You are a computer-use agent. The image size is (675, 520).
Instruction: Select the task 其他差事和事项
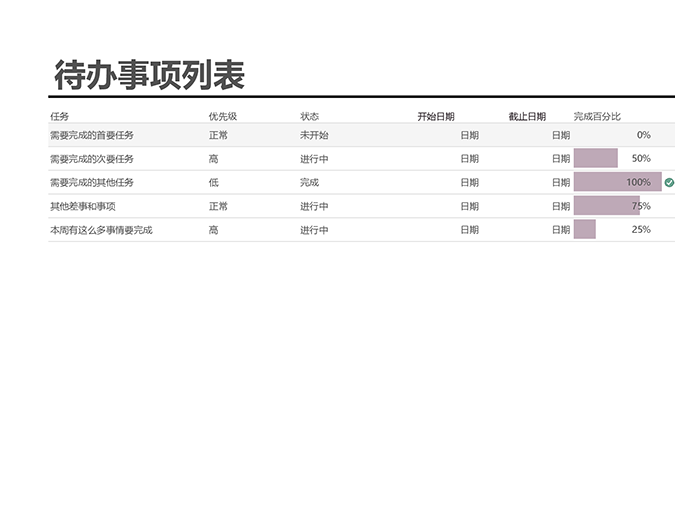[83, 206]
